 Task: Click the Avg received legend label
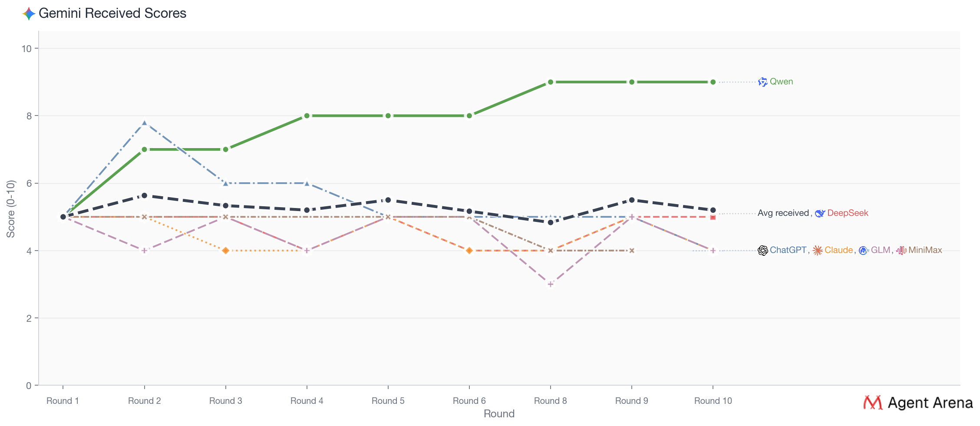pyautogui.click(x=783, y=213)
